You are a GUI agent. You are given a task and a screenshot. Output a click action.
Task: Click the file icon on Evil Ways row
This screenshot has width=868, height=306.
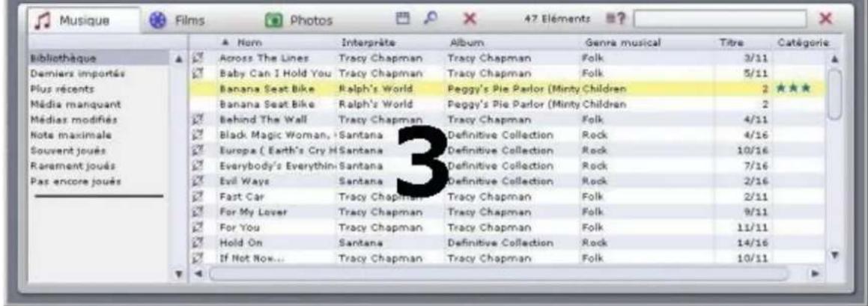pyautogui.click(x=198, y=182)
